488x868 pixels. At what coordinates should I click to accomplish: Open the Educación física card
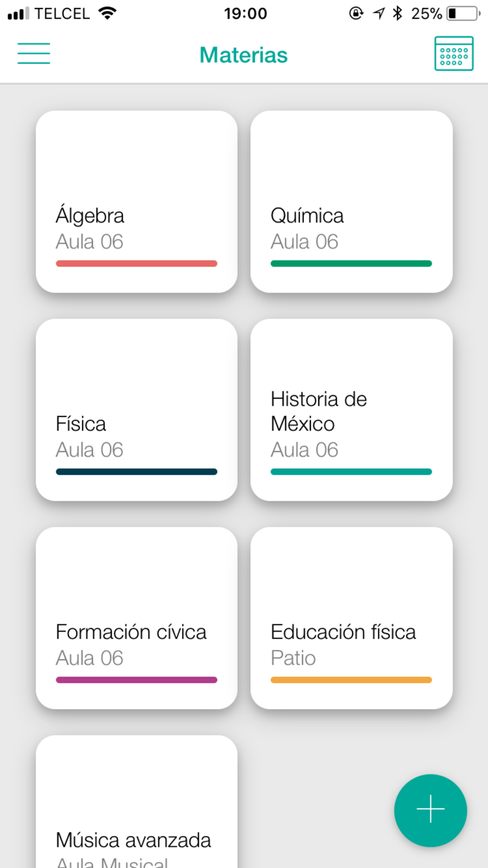pyautogui.click(x=351, y=618)
